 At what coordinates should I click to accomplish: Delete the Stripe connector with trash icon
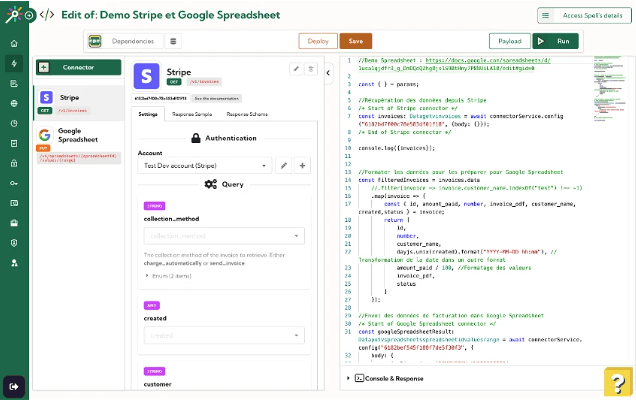311,69
